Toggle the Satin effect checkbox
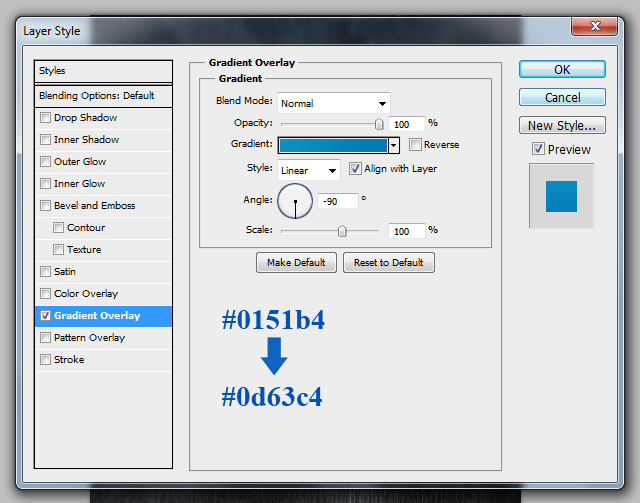The width and height of the screenshot is (640, 503). click(45, 272)
